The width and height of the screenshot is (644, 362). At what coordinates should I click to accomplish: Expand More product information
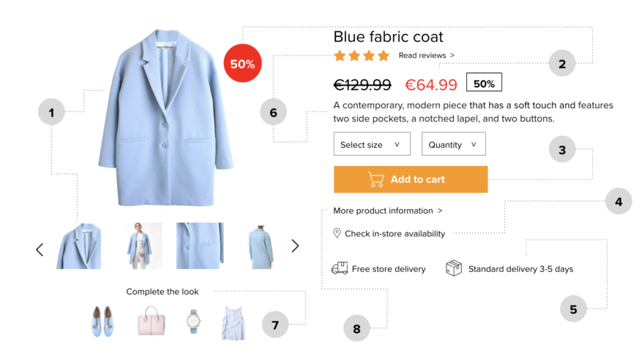coord(388,211)
